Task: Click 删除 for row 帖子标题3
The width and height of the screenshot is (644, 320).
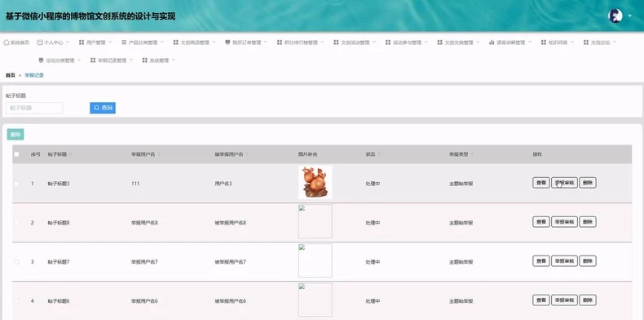Action: tap(588, 183)
